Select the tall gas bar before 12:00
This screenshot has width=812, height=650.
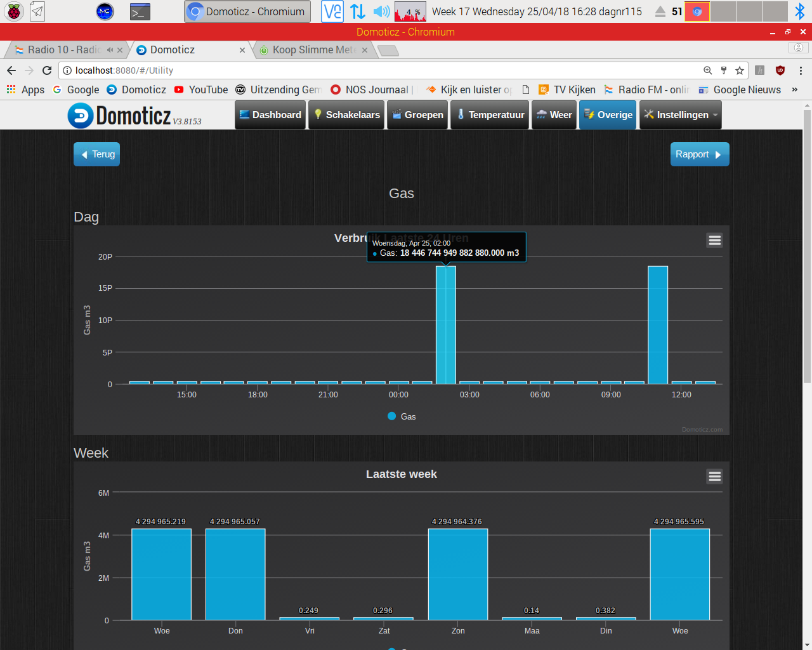658,325
